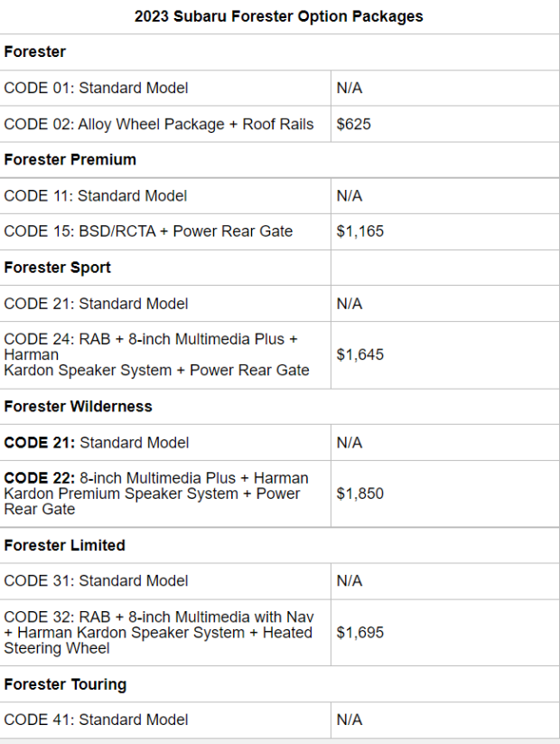Click CODE 31: Standard Model cell

pos(165,581)
